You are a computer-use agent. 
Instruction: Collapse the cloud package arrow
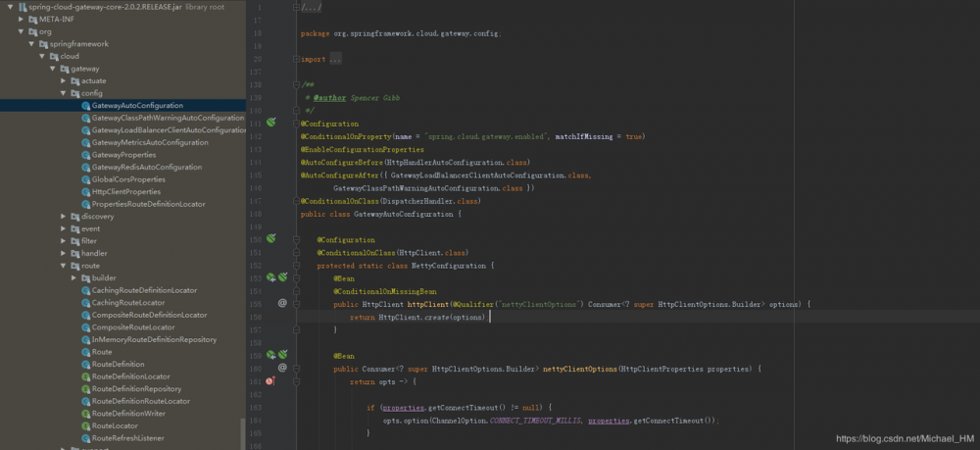click(42, 56)
